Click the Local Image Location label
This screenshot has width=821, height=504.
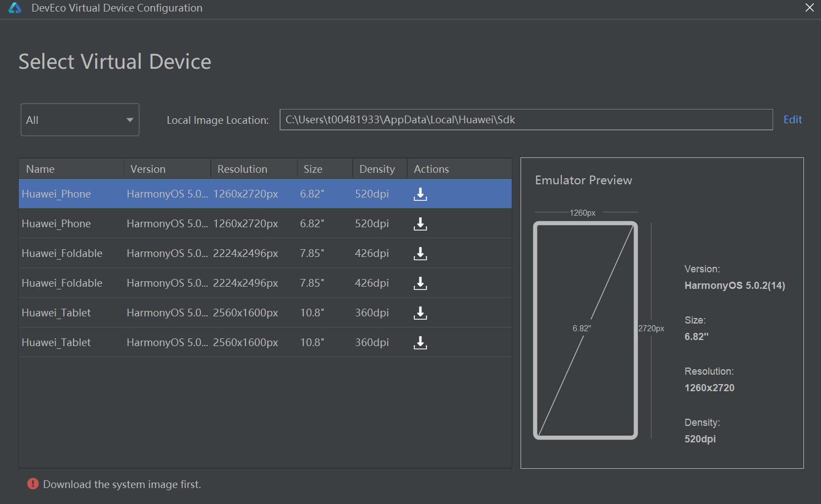pyautogui.click(x=218, y=120)
